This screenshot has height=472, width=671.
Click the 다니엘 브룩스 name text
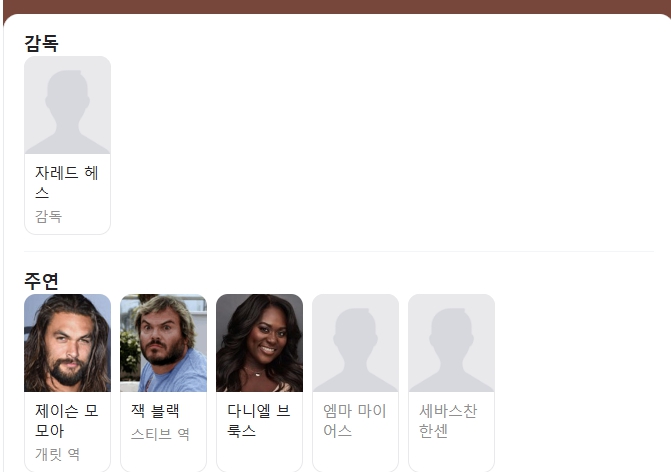pos(258,420)
